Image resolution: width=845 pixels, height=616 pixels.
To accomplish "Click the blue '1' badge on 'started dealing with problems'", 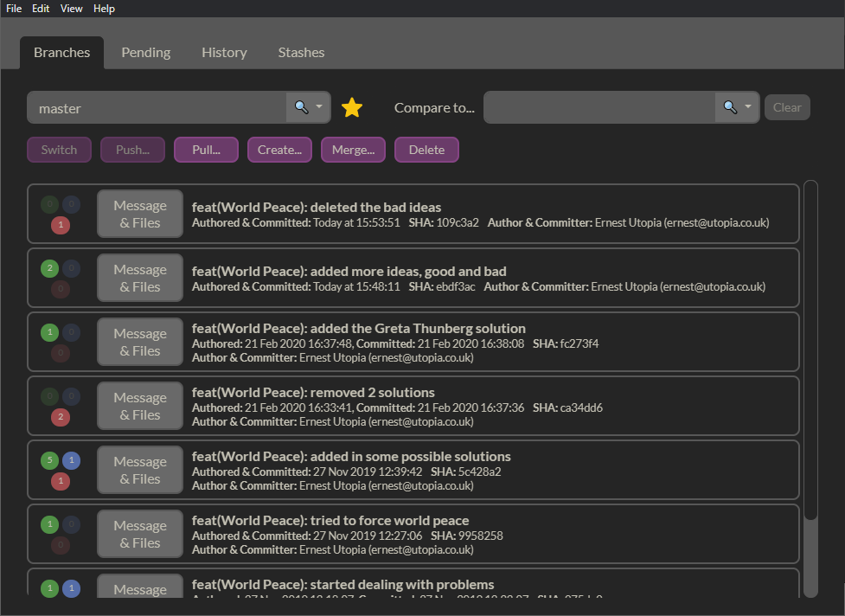I will coord(71,588).
